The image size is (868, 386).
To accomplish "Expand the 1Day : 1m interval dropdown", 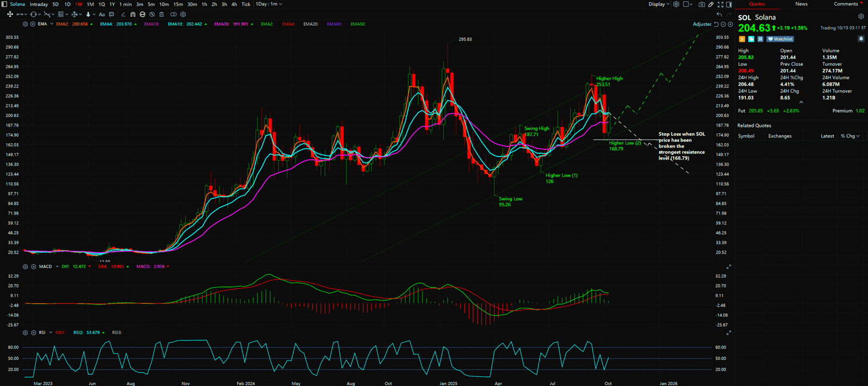I will pos(269,4).
